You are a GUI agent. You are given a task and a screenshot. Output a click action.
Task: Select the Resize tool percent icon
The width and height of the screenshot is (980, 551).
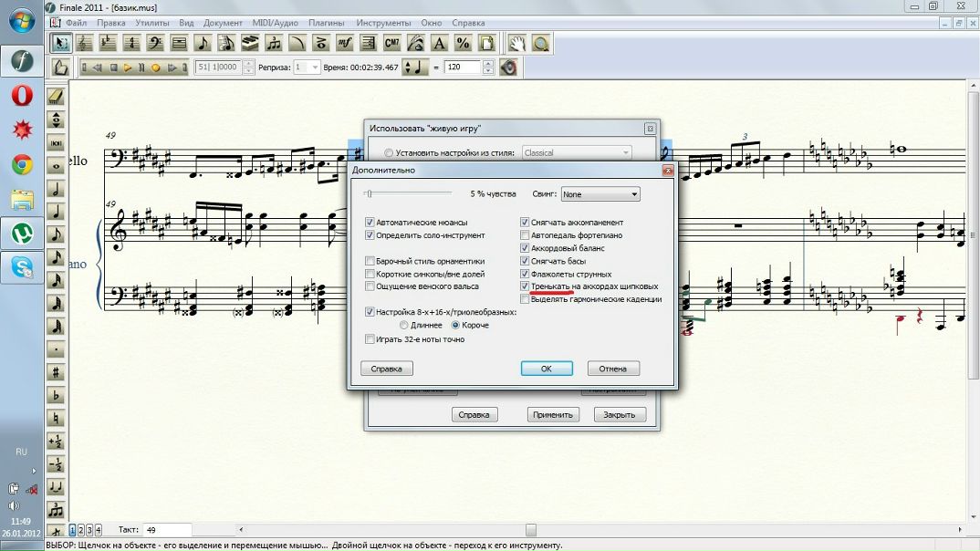coord(464,43)
